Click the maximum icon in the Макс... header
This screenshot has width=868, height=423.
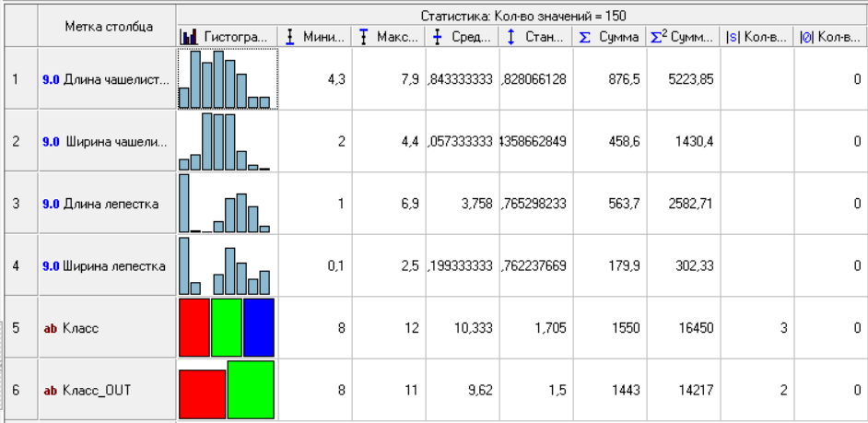[364, 37]
